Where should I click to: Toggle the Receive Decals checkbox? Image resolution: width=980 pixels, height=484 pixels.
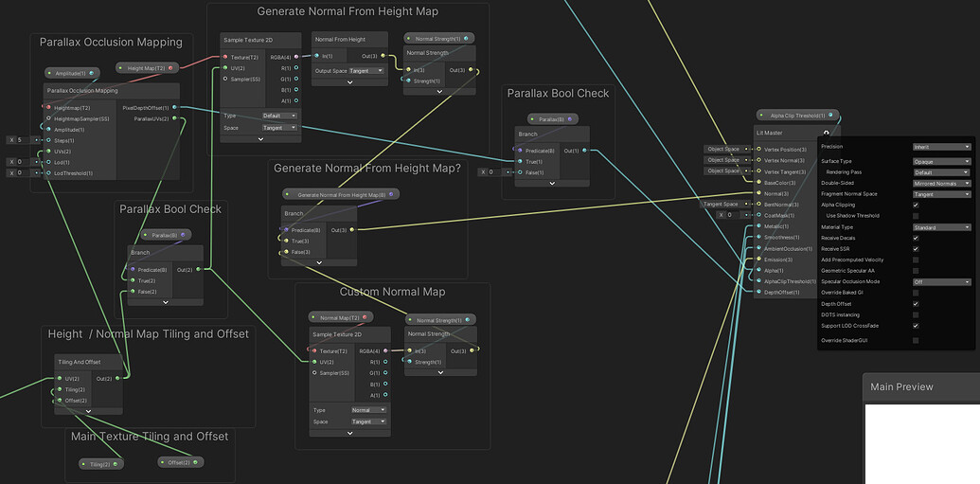(916, 238)
